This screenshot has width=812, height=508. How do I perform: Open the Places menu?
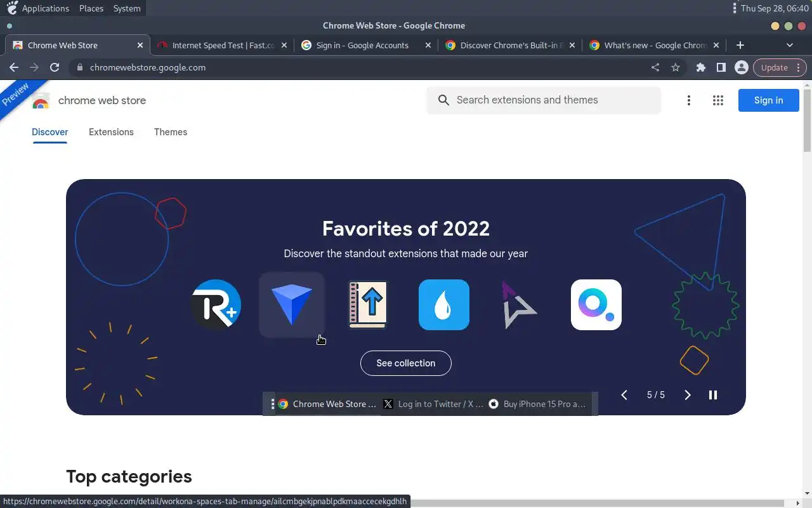coord(91,8)
